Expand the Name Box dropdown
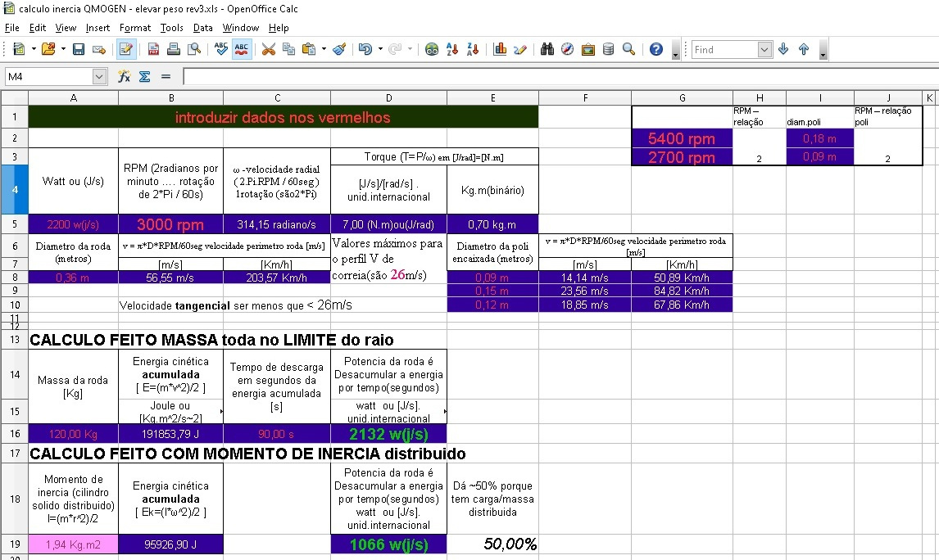The width and height of the screenshot is (939, 560). click(100, 76)
